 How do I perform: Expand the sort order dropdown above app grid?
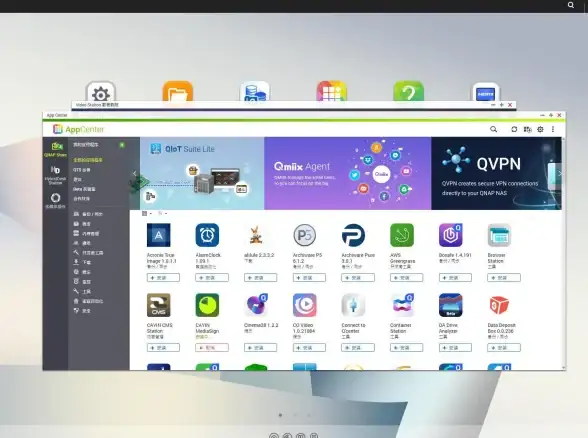pos(162,213)
